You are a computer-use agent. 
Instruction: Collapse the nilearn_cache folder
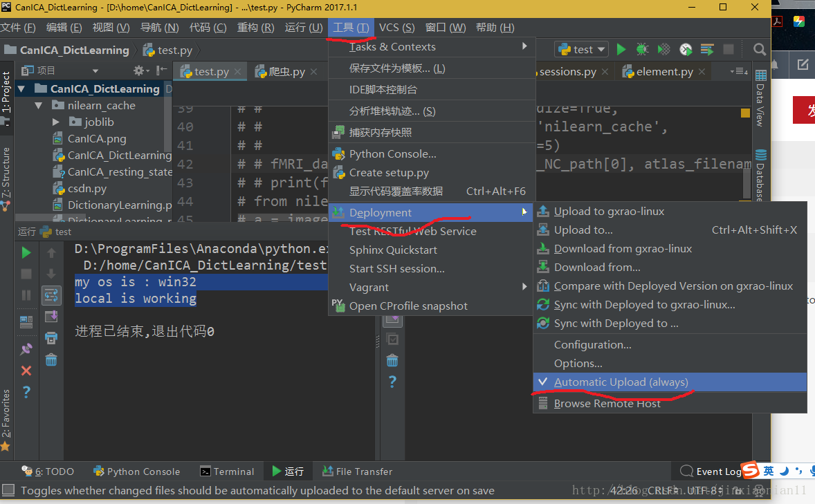point(39,106)
